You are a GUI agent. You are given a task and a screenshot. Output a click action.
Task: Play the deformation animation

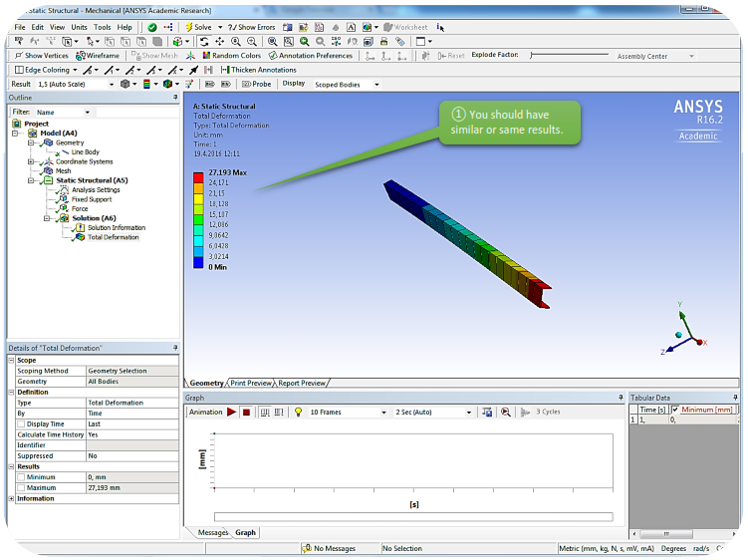coord(232,412)
